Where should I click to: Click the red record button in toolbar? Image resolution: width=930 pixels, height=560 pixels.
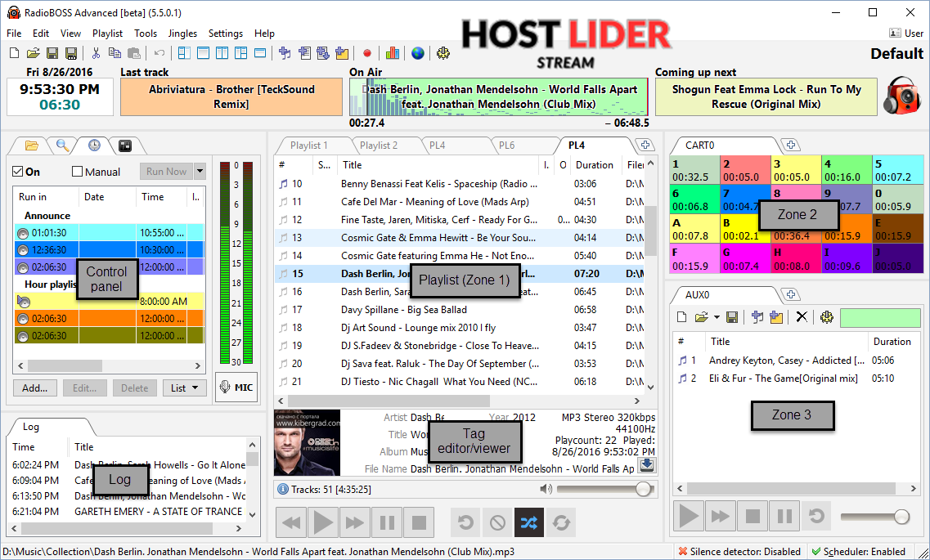367,53
